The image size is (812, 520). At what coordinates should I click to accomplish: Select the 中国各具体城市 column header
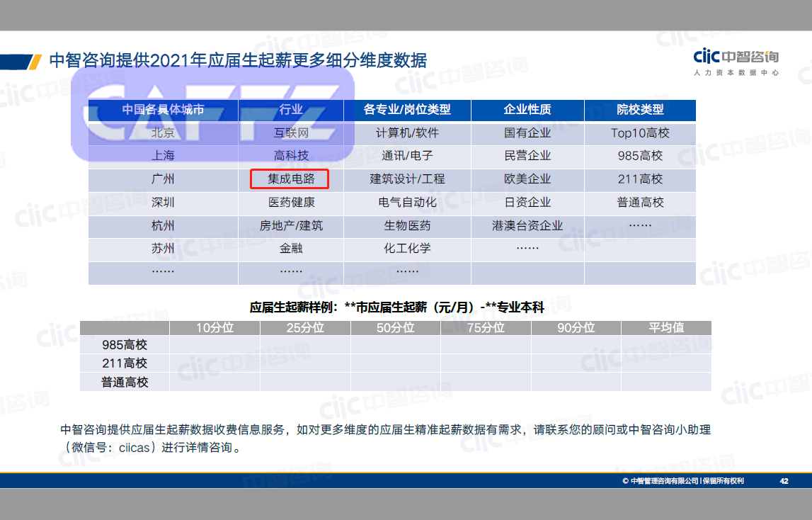[163, 110]
